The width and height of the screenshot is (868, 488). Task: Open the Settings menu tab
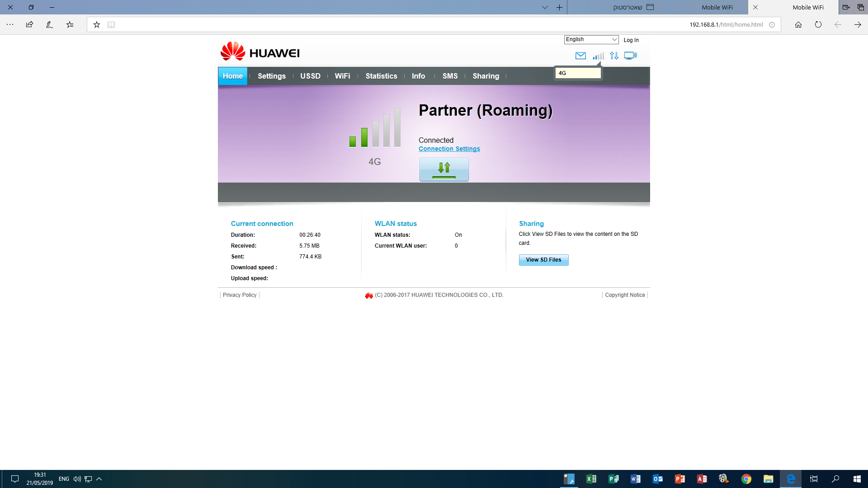click(x=272, y=76)
